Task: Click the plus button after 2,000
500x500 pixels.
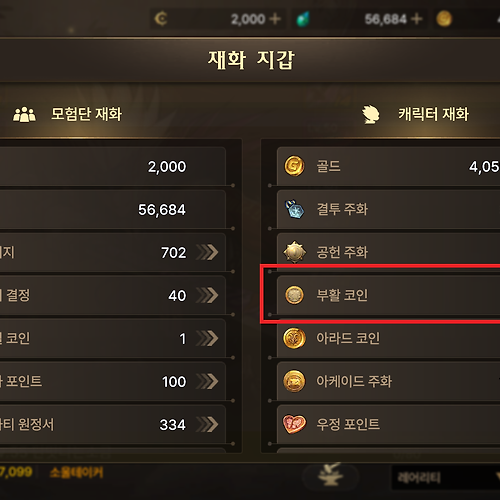Action: [275, 19]
